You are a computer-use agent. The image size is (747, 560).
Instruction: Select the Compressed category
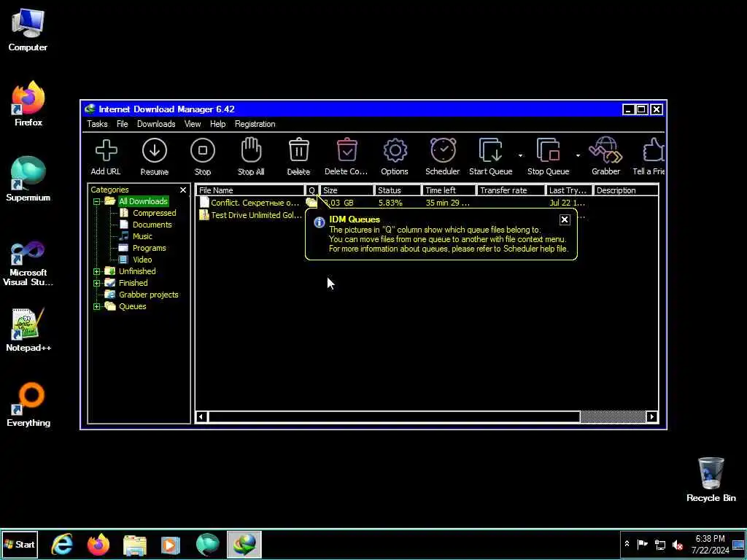pos(155,213)
